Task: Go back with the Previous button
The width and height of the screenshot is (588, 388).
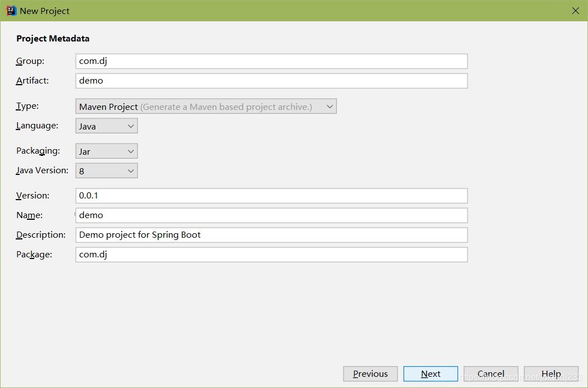Action: 370,374
